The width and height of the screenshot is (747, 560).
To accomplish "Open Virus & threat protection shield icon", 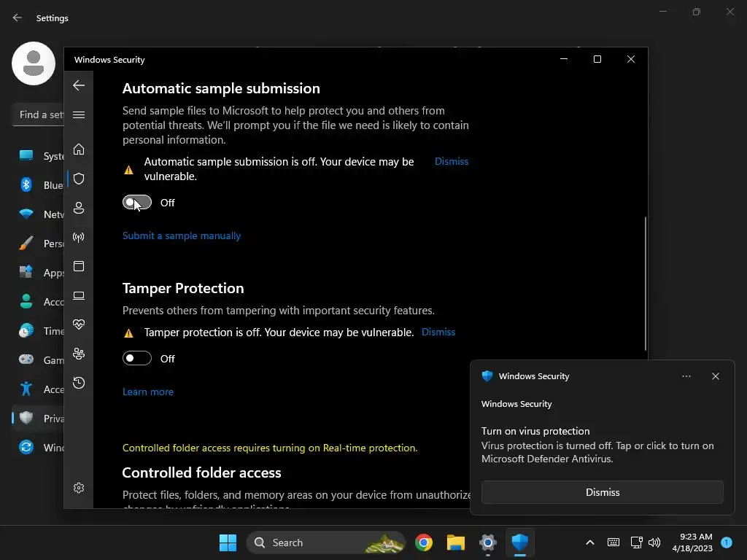I will (x=79, y=179).
